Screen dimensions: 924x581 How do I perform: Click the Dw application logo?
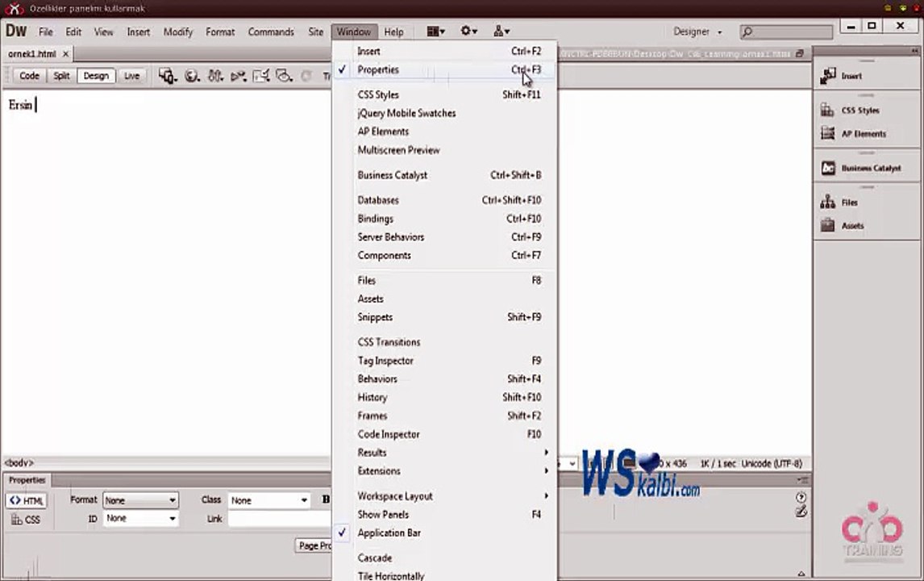tap(16, 31)
